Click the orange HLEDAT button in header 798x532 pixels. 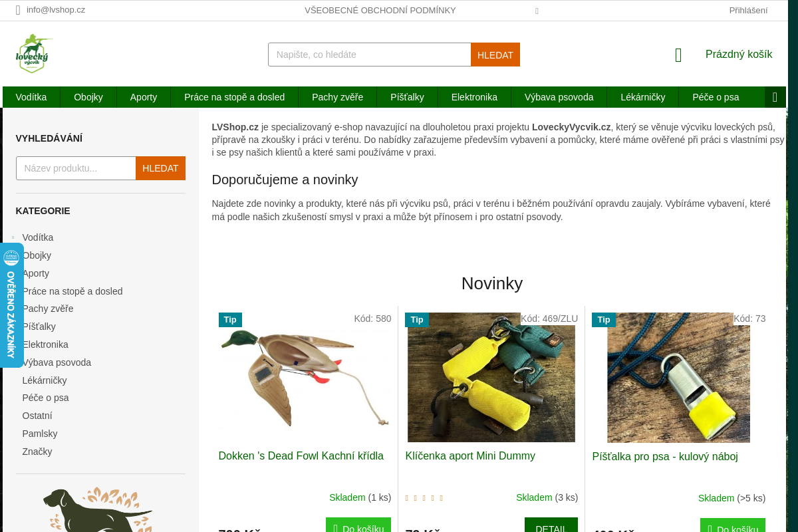[x=495, y=55]
